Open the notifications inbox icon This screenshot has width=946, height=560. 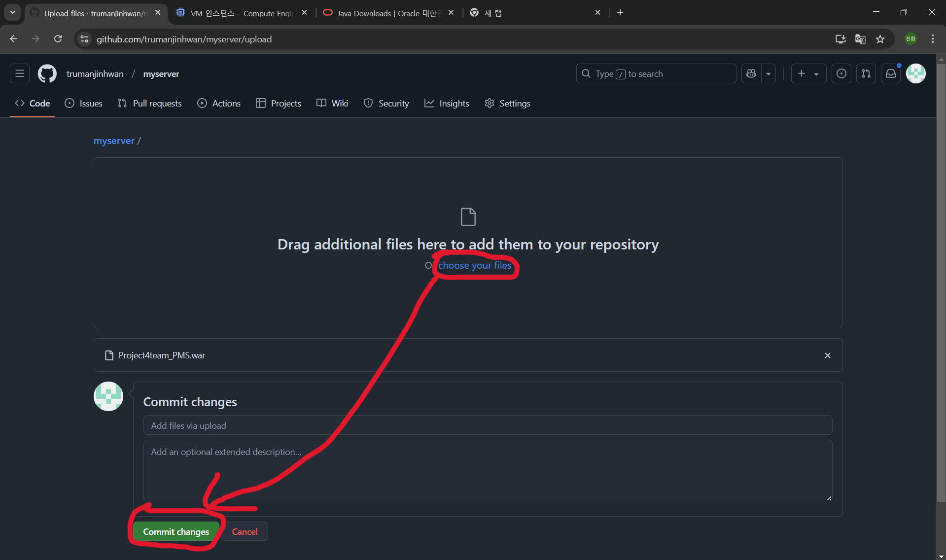[x=890, y=74]
